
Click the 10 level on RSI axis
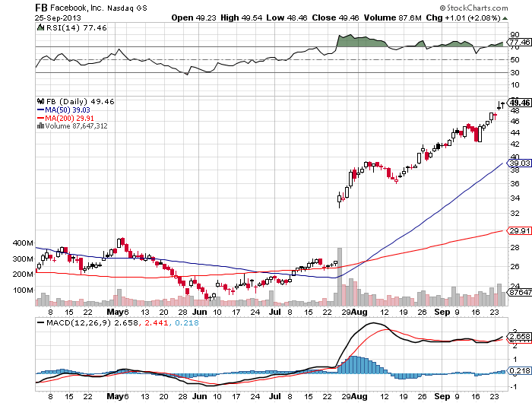(515, 85)
